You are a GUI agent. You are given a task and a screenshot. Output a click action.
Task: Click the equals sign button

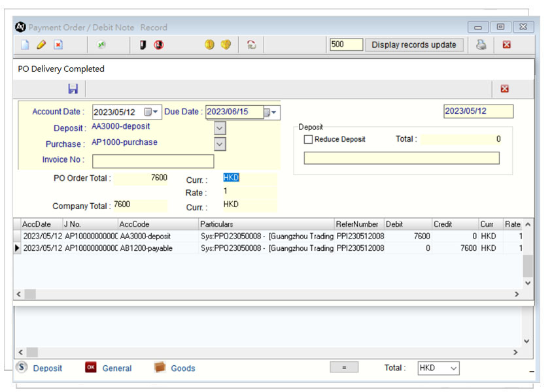coord(344,367)
